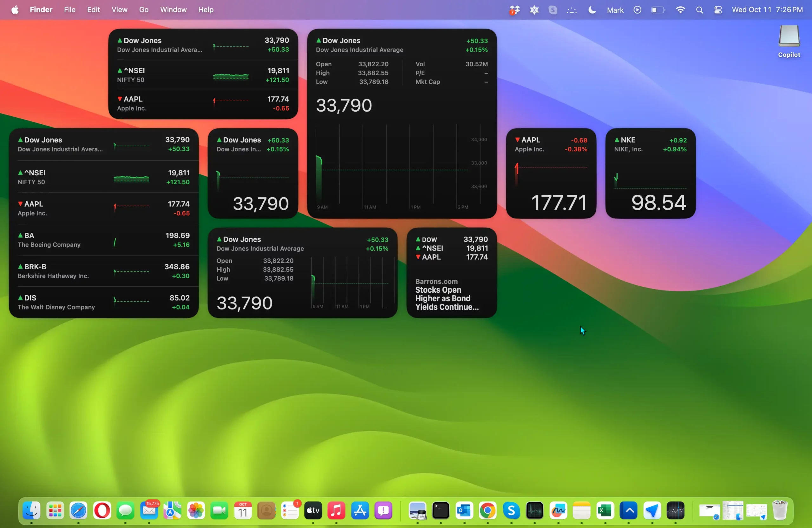Select the Copilot drive on desktop

click(789, 41)
